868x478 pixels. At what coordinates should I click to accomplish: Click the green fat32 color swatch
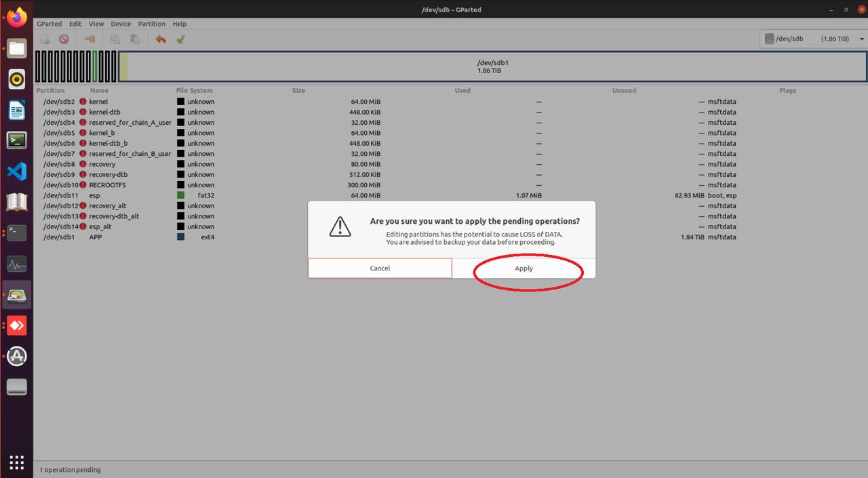180,195
